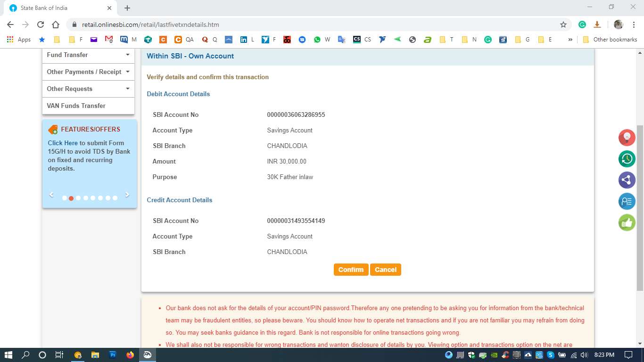This screenshot has height=362, width=644.
Task: Click the orange download extension icon
Action: coord(597,25)
